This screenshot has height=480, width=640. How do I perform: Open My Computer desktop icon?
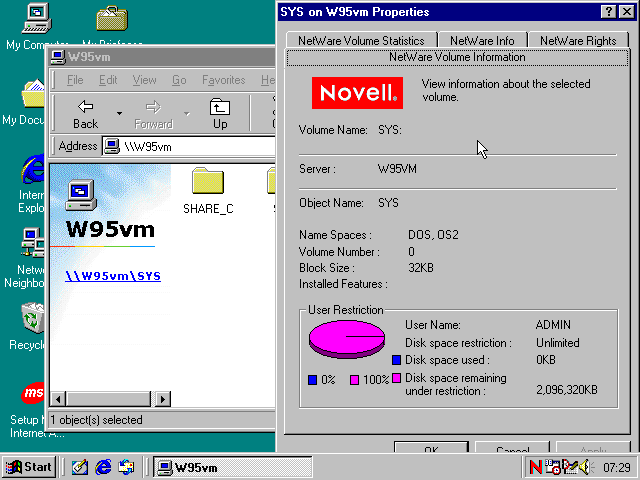click(36, 19)
